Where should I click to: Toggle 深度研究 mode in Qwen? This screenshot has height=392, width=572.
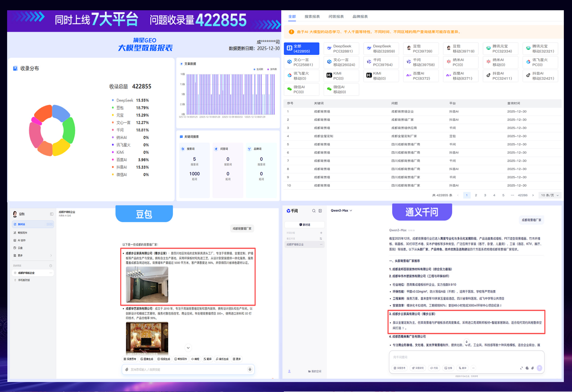coord(418,368)
